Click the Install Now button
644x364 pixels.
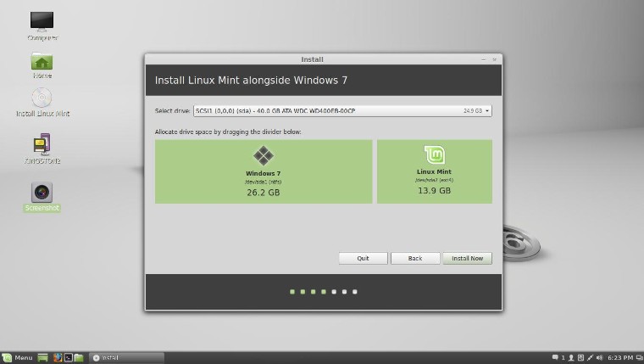click(468, 258)
